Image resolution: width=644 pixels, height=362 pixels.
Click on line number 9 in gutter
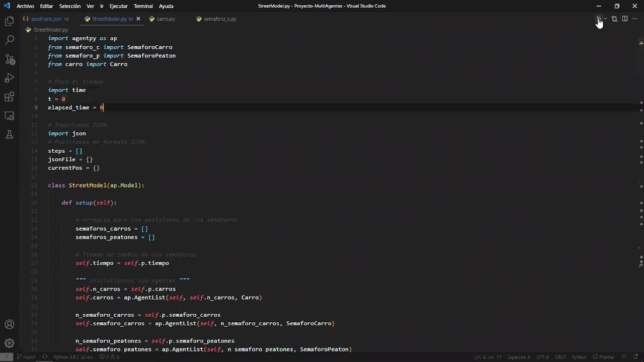pyautogui.click(x=35, y=108)
